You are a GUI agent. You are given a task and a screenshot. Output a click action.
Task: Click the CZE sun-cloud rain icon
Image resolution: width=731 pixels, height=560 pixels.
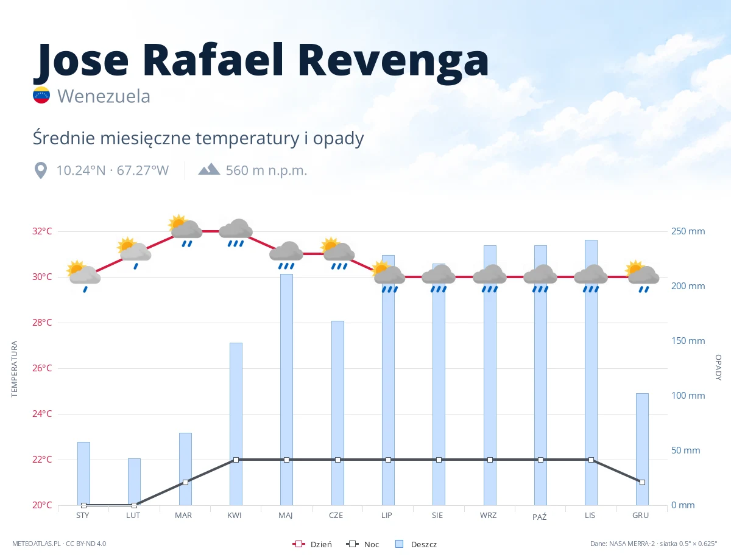(337, 253)
